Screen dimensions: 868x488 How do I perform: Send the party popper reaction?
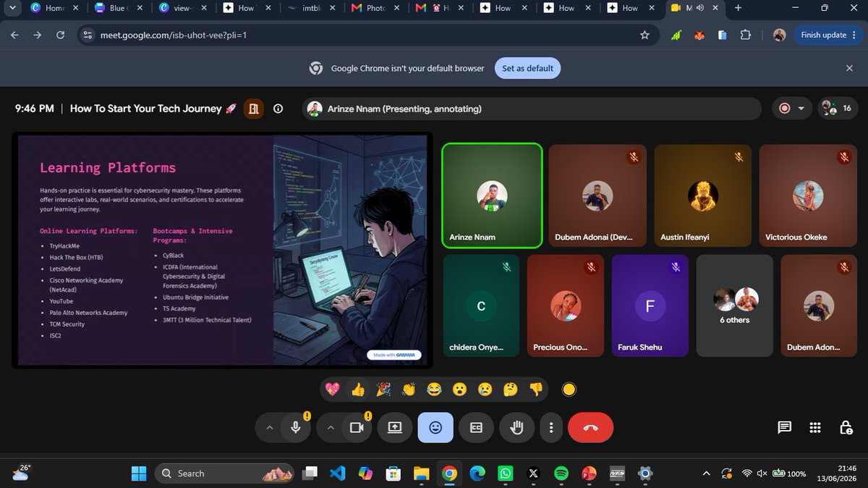tap(383, 390)
